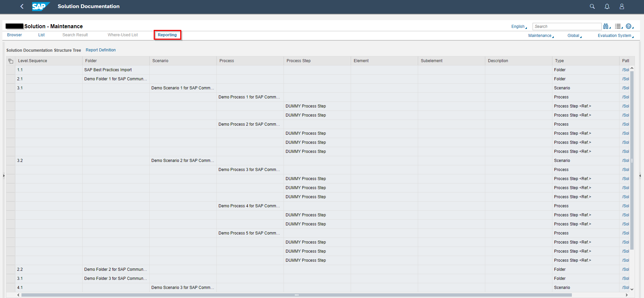Click into the Search input field

[566, 27]
